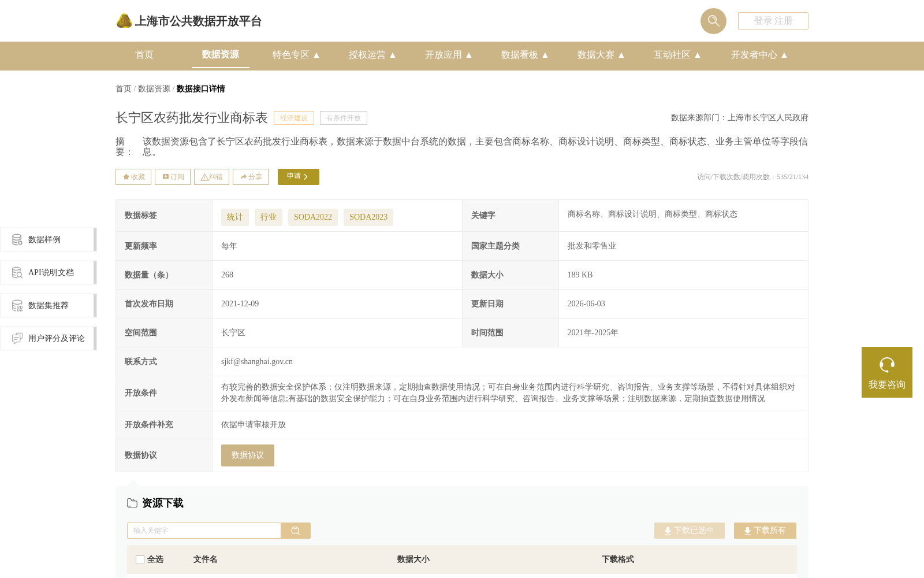
Task: Click 批发和零售业 classification value
Action: [592, 246]
